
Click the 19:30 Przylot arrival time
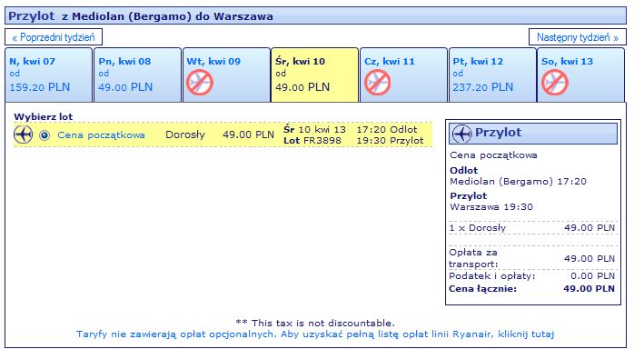[390, 141]
